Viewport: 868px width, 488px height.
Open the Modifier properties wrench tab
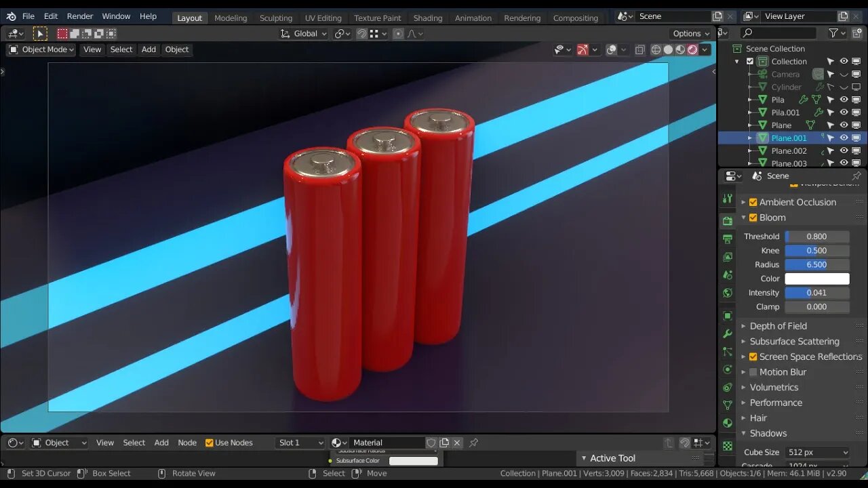[x=728, y=334]
